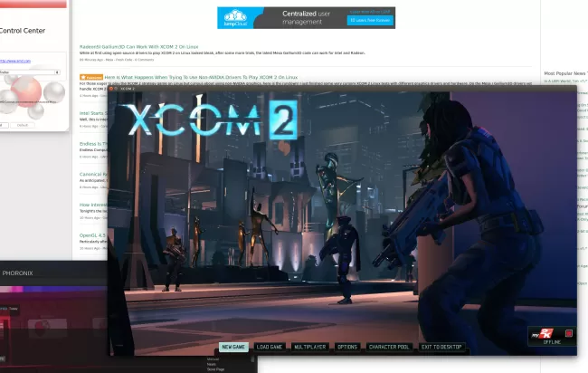Start a New Game in XCOM 2
The width and height of the screenshot is (588, 373).
[x=233, y=347]
